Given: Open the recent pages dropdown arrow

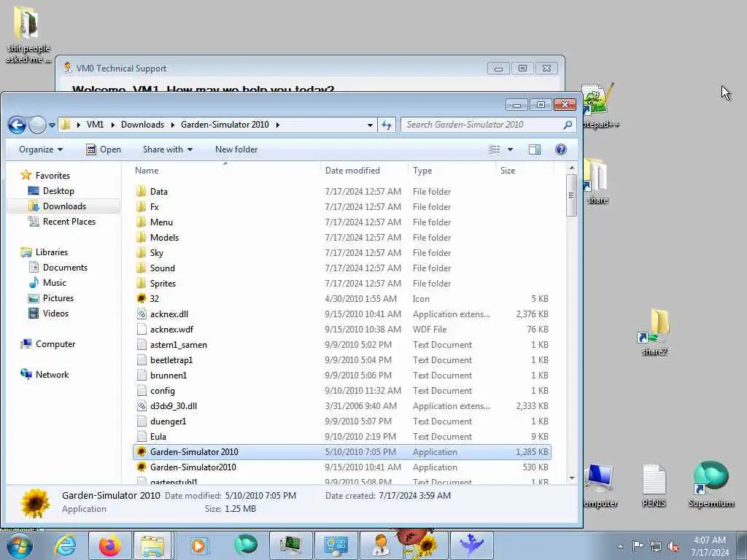Looking at the screenshot, I should point(52,125).
